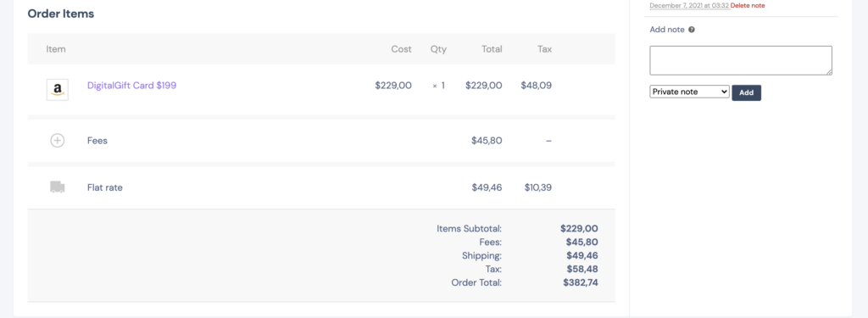The width and height of the screenshot is (868, 318).
Task: Click the Amazon product thumbnail icon
Action: click(57, 90)
